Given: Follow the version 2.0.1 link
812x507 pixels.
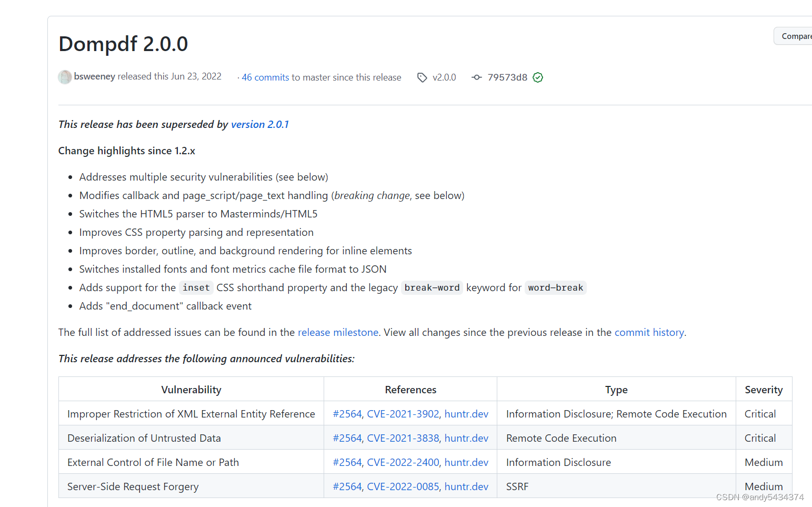Looking at the screenshot, I should (x=260, y=124).
